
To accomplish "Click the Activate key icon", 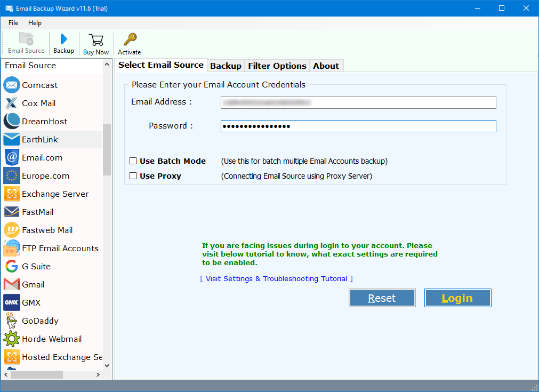I will 130,39.
